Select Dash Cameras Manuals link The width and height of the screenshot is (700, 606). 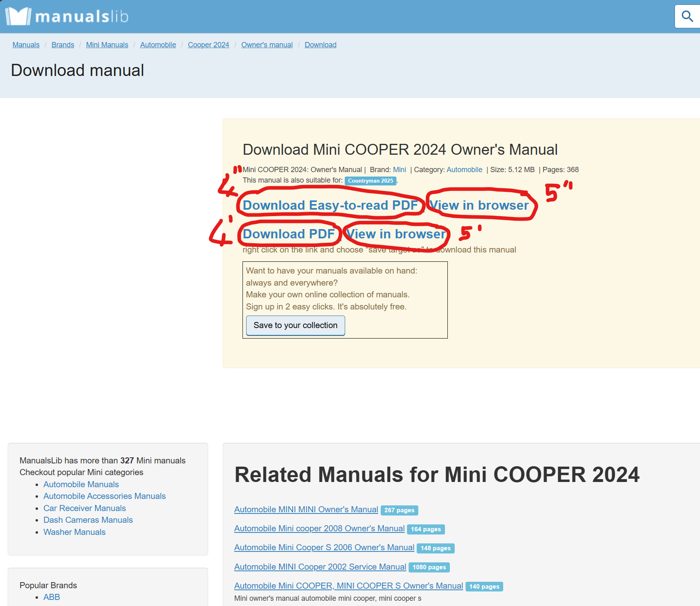click(88, 520)
